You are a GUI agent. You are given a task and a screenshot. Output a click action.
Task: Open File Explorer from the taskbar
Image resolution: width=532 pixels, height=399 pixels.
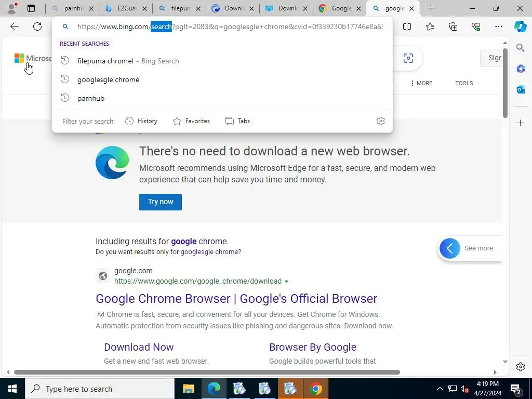pyautogui.click(x=188, y=389)
